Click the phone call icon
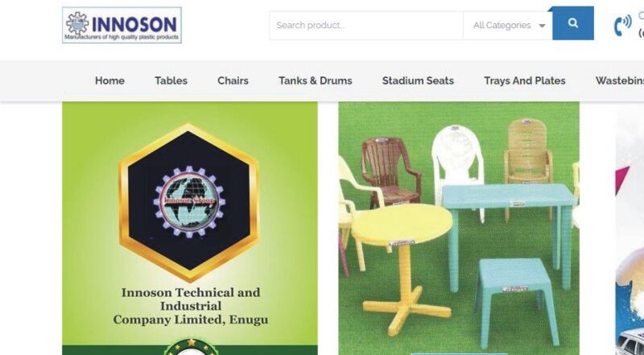 622,25
